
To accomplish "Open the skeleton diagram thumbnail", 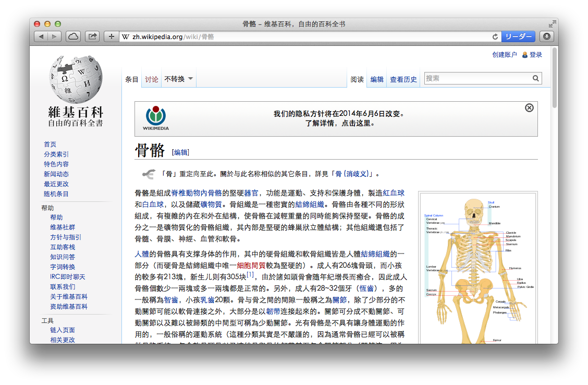I will 479,269.
